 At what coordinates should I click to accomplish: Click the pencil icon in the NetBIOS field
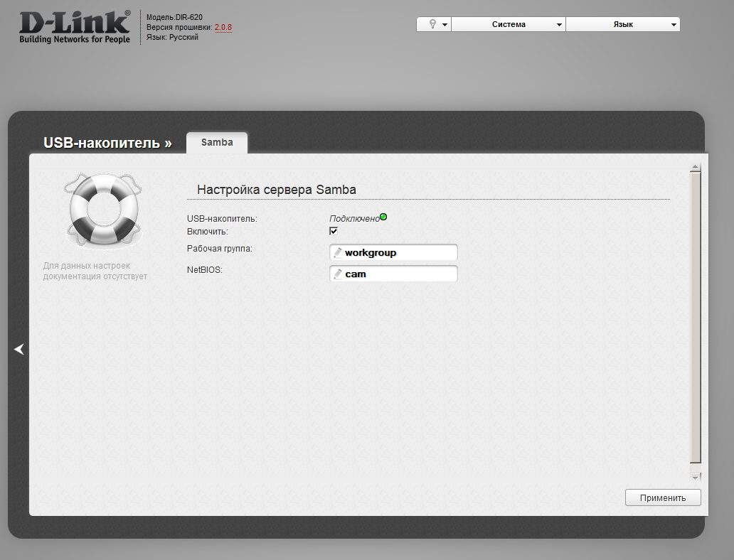tap(338, 274)
